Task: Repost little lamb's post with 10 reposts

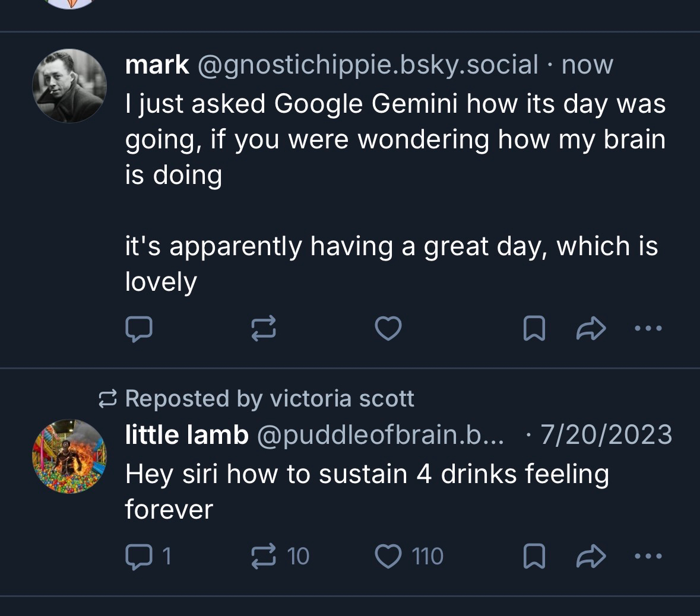Action: pos(264,556)
